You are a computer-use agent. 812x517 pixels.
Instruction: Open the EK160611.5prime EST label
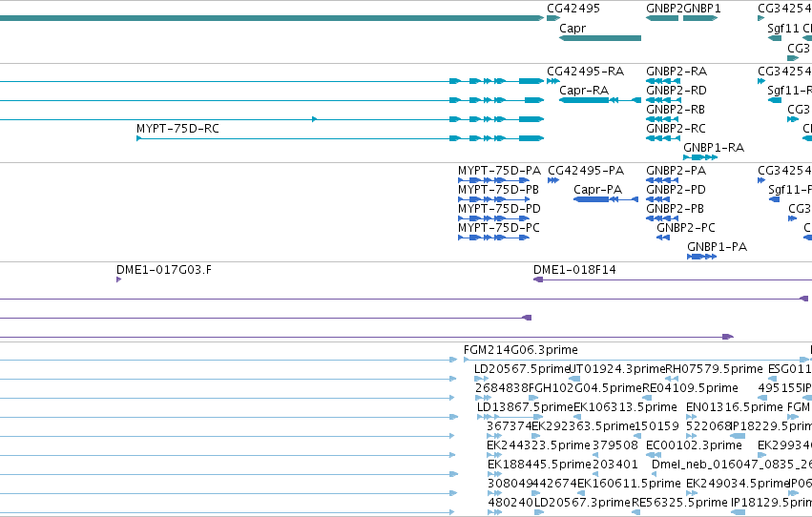point(629,484)
